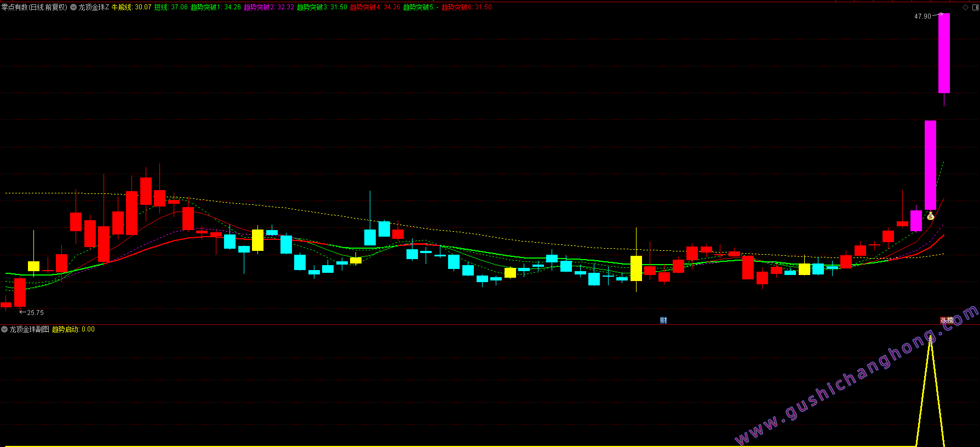
Task: Select the 趋势突破6 indicator label
Action: pyautogui.click(x=457, y=8)
